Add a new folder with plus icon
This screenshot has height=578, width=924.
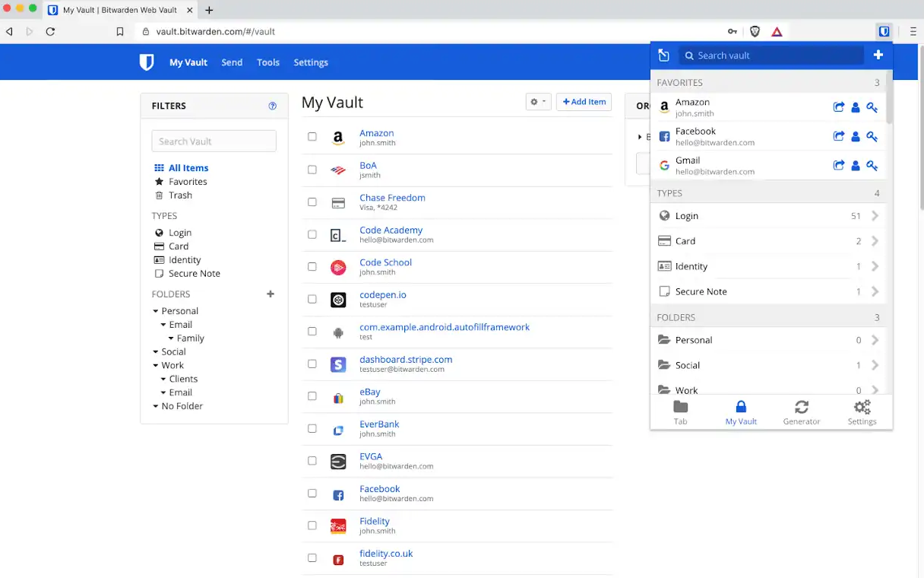pos(271,294)
